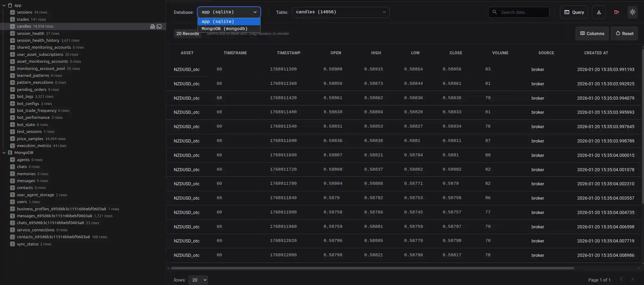This screenshot has height=285, width=644.
Task: Click the table grid icon beside trades
Action: click(12, 19)
